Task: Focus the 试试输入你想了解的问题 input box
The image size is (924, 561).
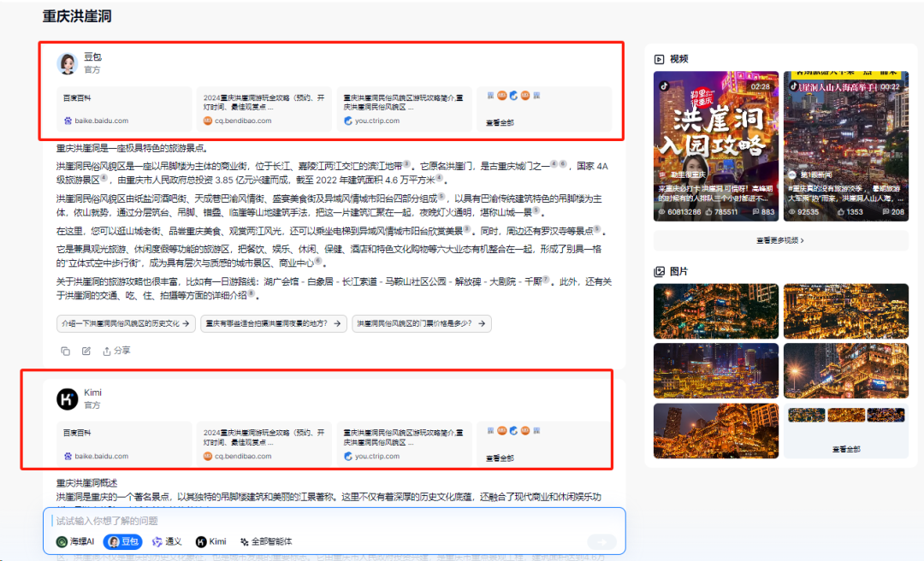Action: [x=334, y=521]
